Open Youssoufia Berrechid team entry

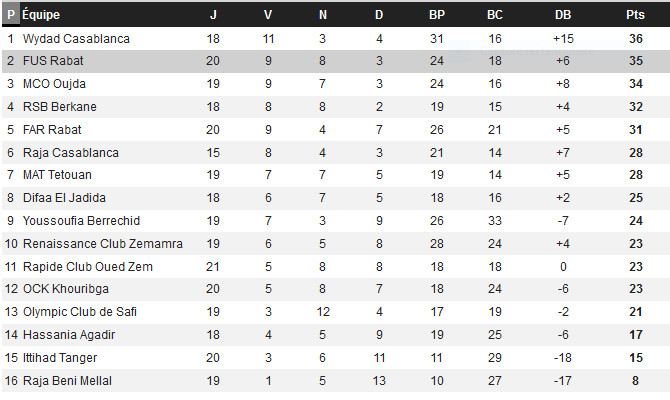pos(81,221)
